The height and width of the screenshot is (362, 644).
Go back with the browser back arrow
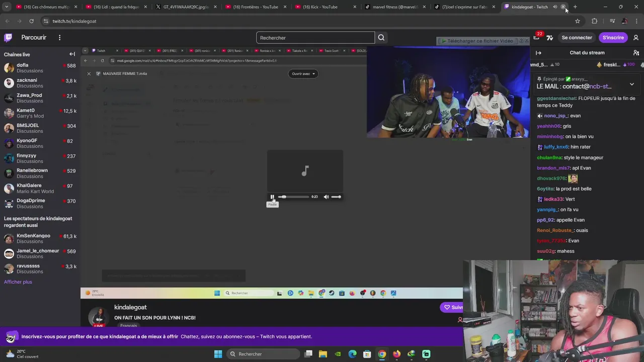point(7,21)
